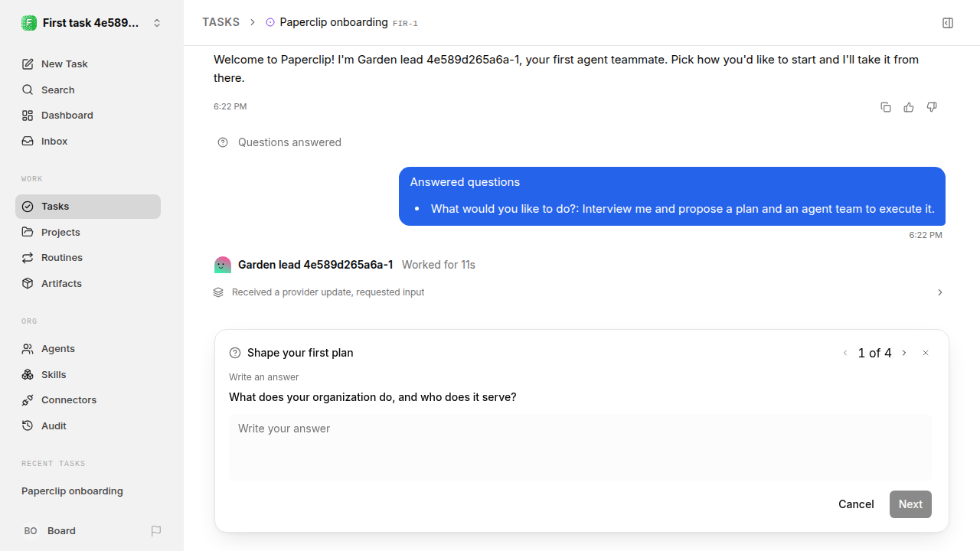Viewport: 980px width, 551px height.
Task: Click the TASKS breadcrumb link
Action: pyautogui.click(x=220, y=22)
